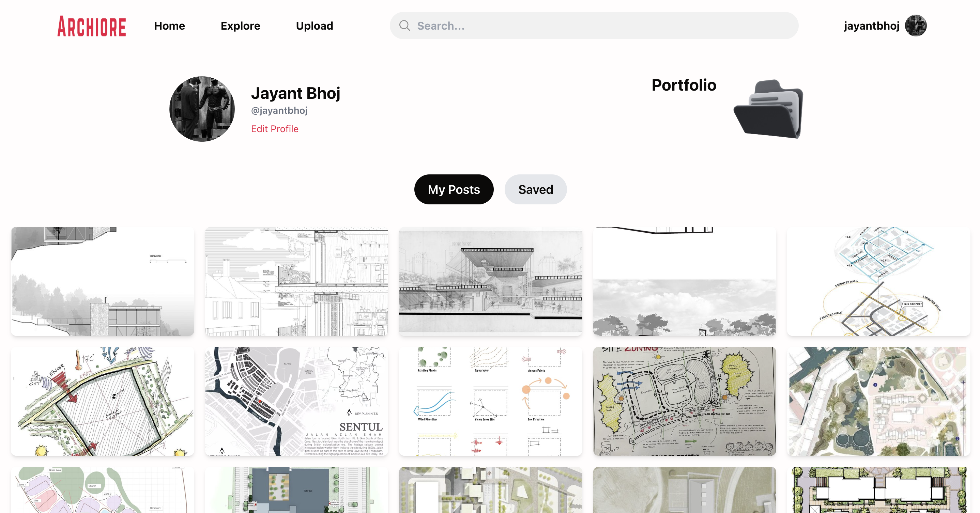Click the @jayantbhoj handle text
Screen dimensions: 980x513
click(279, 110)
